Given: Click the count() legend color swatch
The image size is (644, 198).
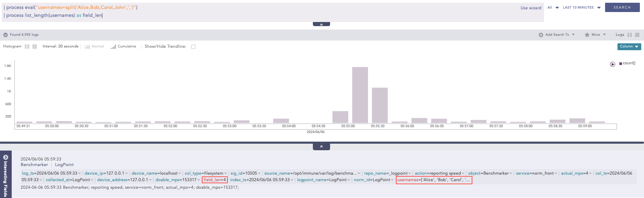Looking at the screenshot, I should [x=621, y=64].
